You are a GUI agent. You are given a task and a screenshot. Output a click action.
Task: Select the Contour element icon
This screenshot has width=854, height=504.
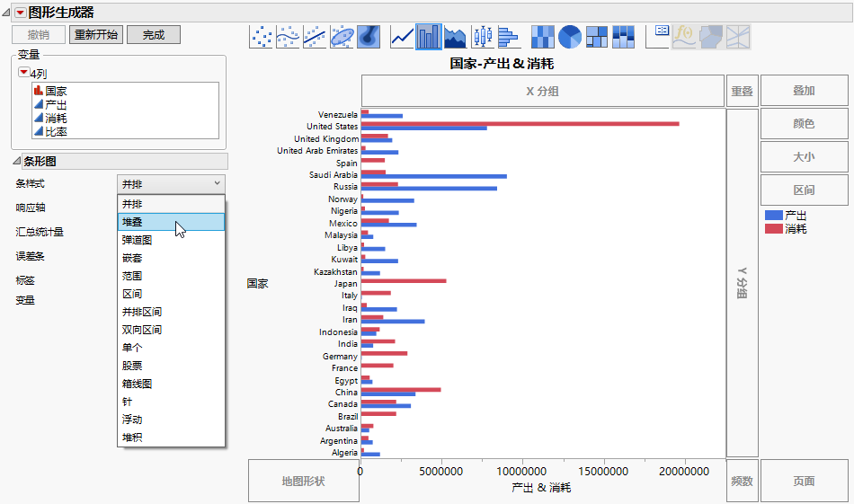[369, 37]
